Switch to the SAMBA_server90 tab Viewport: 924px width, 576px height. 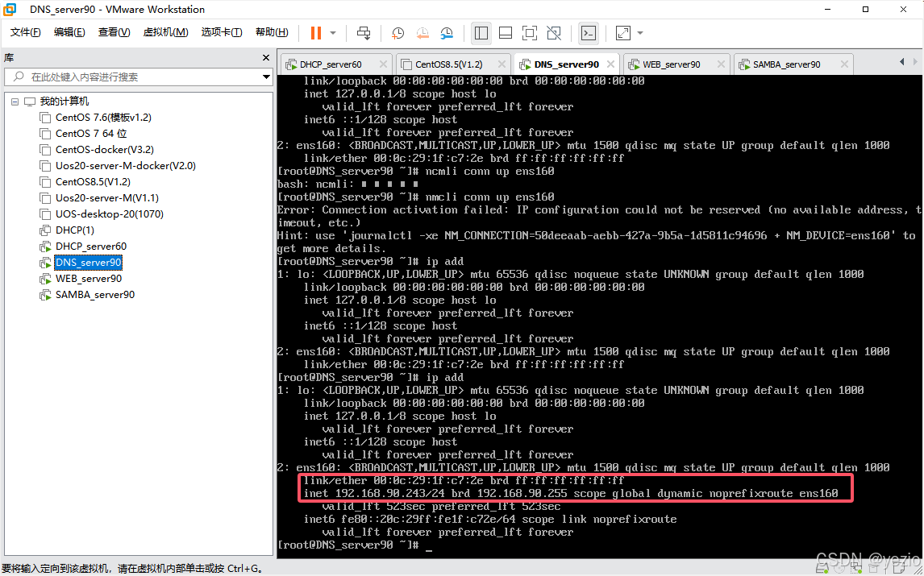tap(786, 64)
